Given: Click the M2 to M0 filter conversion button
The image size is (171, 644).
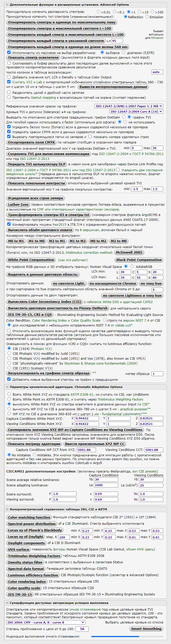Looking at the screenshot, I should (x=119, y=241).
